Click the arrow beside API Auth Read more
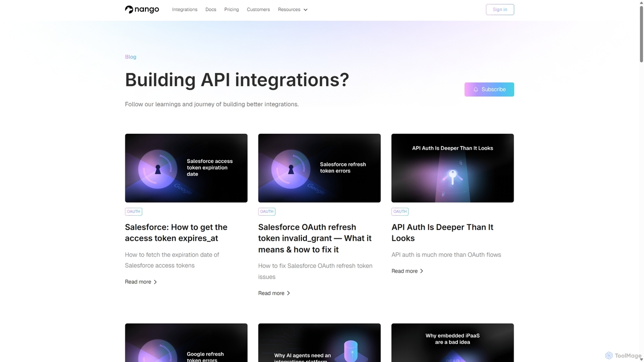Viewport: 644px width, 362px height. 422,271
